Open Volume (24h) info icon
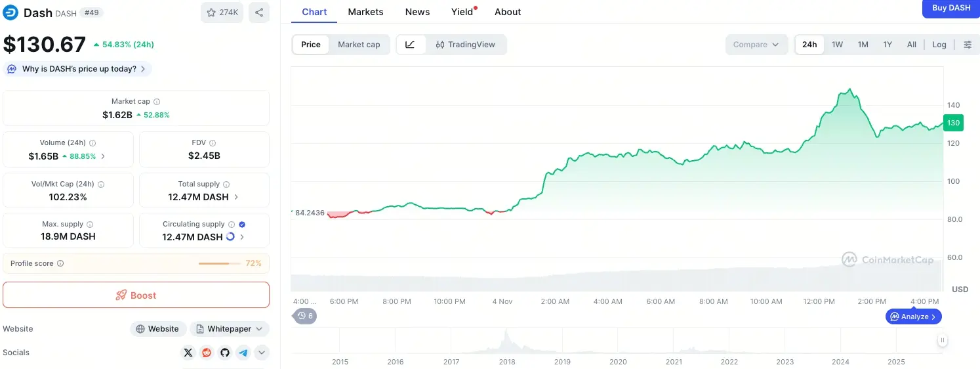Image resolution: width=980 pixels, height=369 pixels. point(92,143)
